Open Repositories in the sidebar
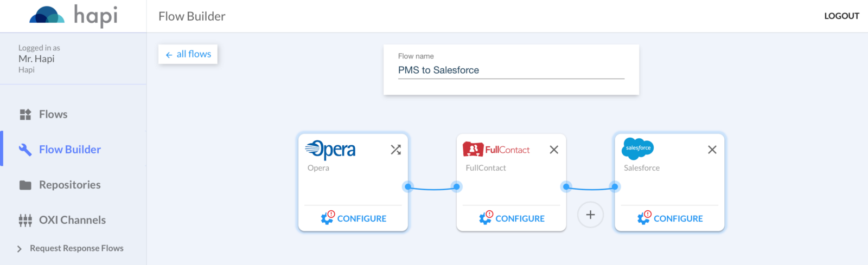The image size is (868, 265). [70, 185]
